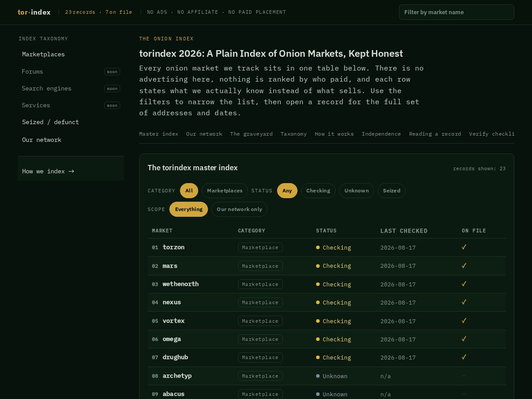Click the Marketplace tag in torzon row
Screen dimensions: 532x399
pyautogui.click(x=260, y=247)
